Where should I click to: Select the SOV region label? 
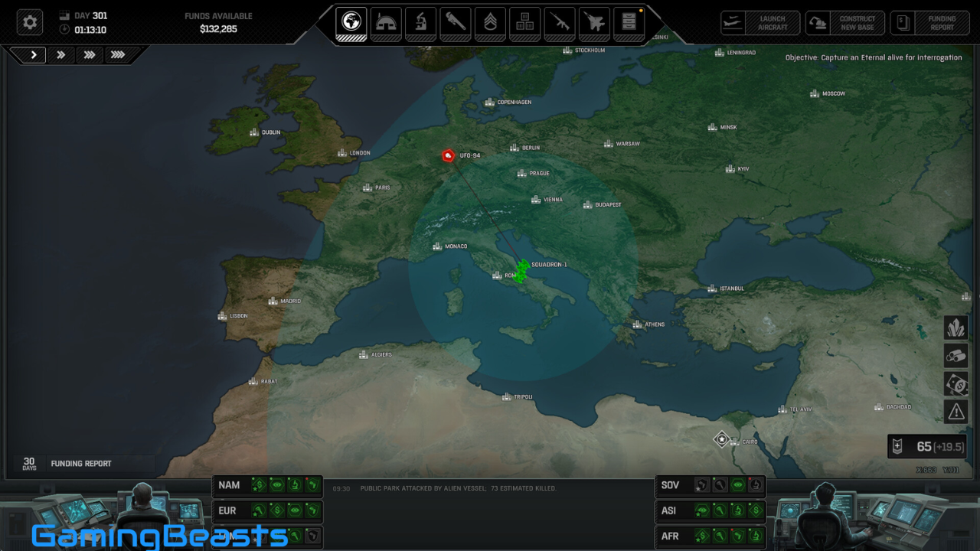click(670, 485)
